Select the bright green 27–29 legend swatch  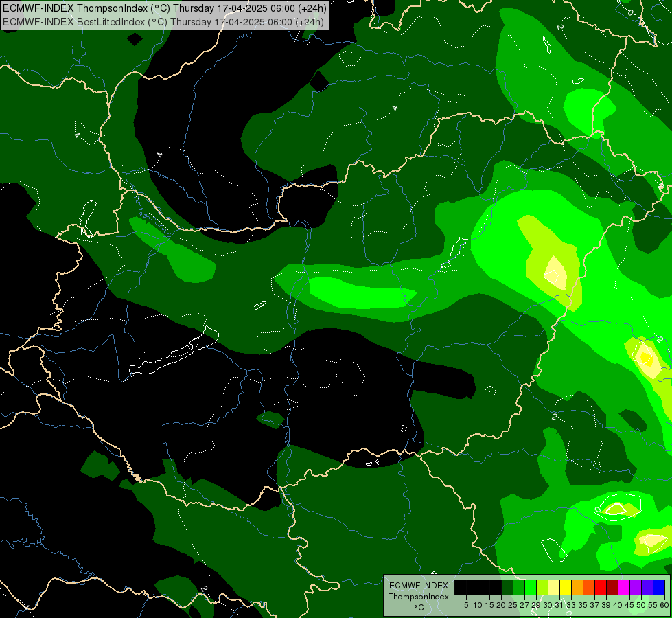pyautogui.click(x=531, y=587)
